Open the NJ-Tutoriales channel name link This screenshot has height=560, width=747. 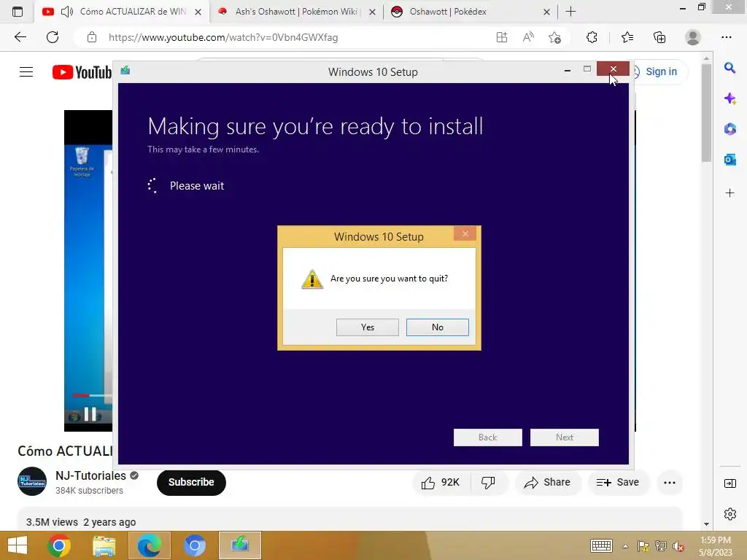click(x=90, y=475)
